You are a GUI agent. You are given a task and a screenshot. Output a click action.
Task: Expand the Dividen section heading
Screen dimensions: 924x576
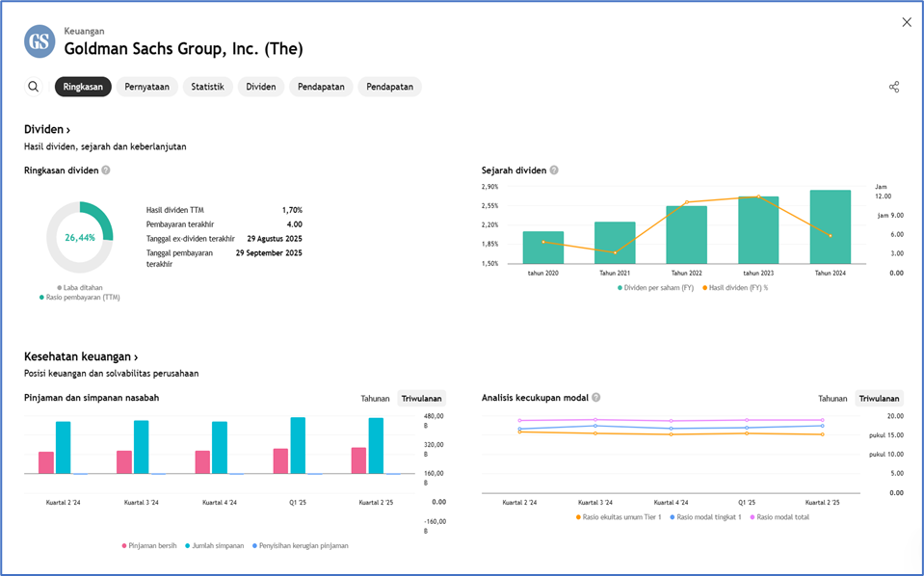click(47, 129)
